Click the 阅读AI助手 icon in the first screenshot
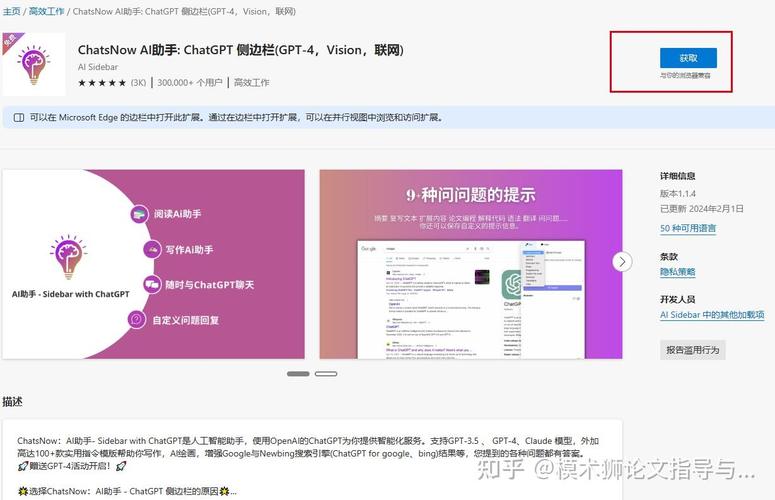This screenshot has width=775, height=500. pos(139,214)
